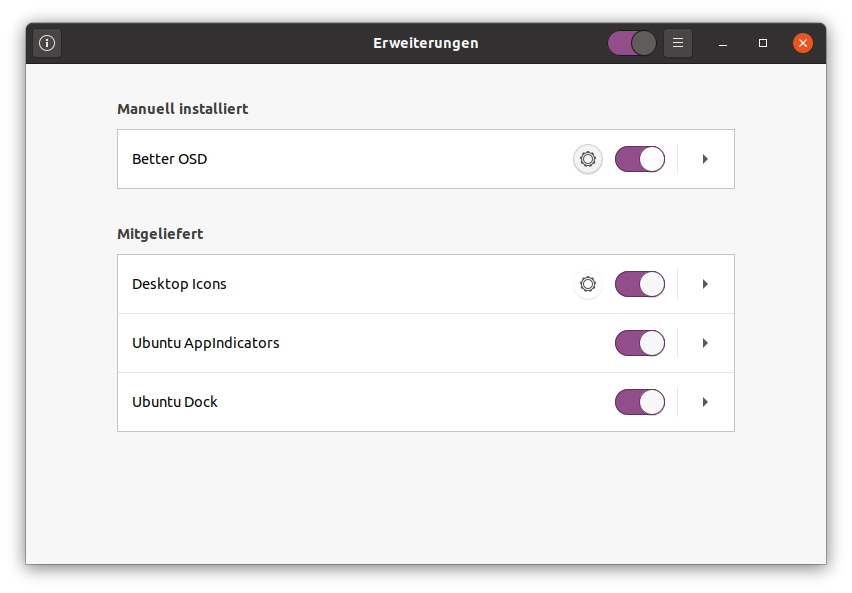Select the Better OSD row label
This screenshot has height=593, width=852.
170,159
